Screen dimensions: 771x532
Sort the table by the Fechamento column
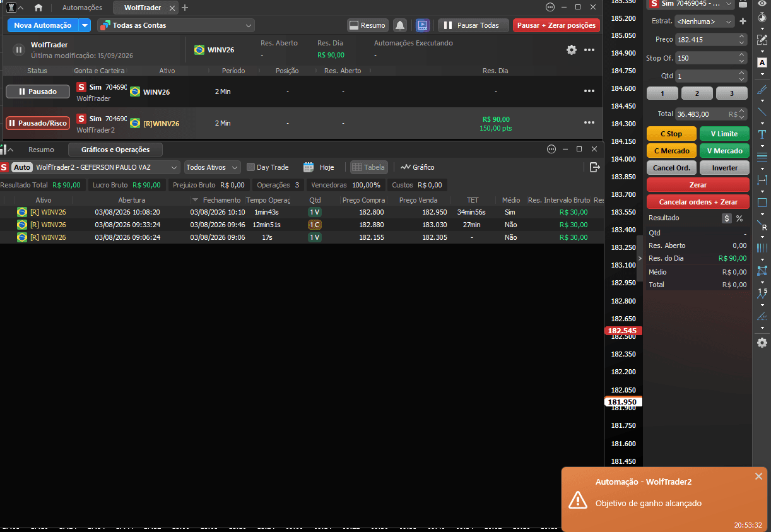(221, 200)
